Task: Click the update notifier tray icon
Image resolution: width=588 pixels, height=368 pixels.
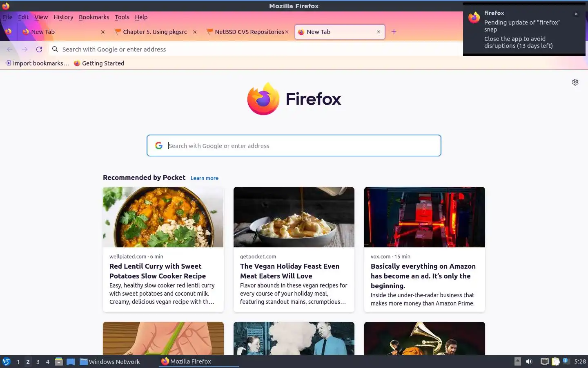Action: tap(566, 361)
